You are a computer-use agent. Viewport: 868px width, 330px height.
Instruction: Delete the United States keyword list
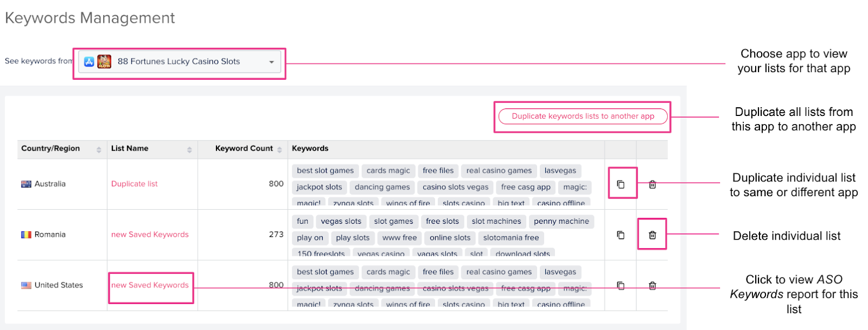pyautogui.click(x=652, y=285)
